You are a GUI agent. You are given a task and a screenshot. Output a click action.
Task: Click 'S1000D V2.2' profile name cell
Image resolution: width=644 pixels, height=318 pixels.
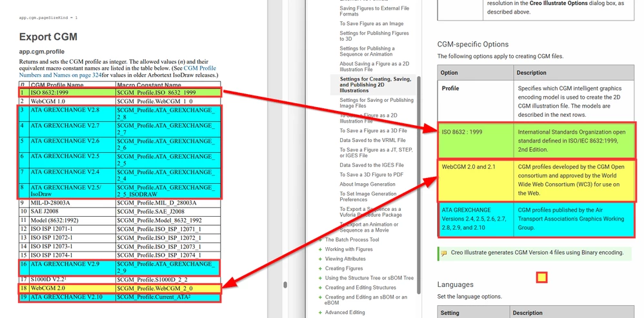pos(72,280)
